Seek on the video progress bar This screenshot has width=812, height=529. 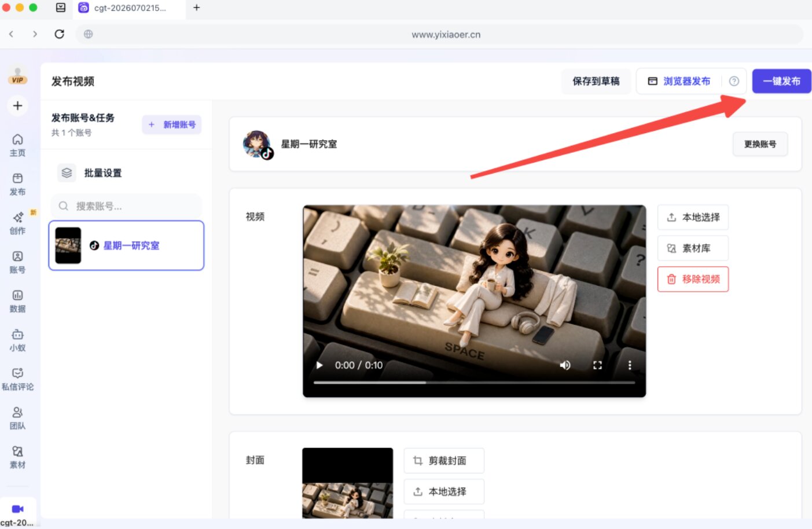click(x=474, y=383)
